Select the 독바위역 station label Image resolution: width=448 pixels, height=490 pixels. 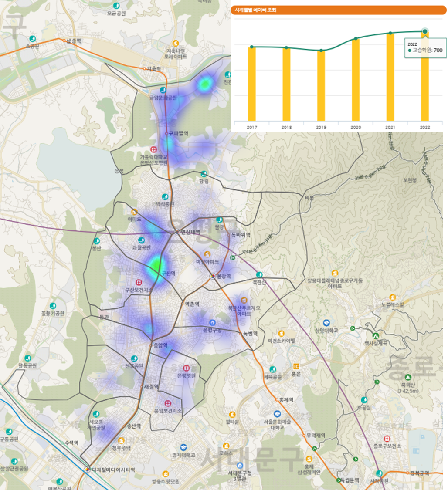(x=241, y=234)
